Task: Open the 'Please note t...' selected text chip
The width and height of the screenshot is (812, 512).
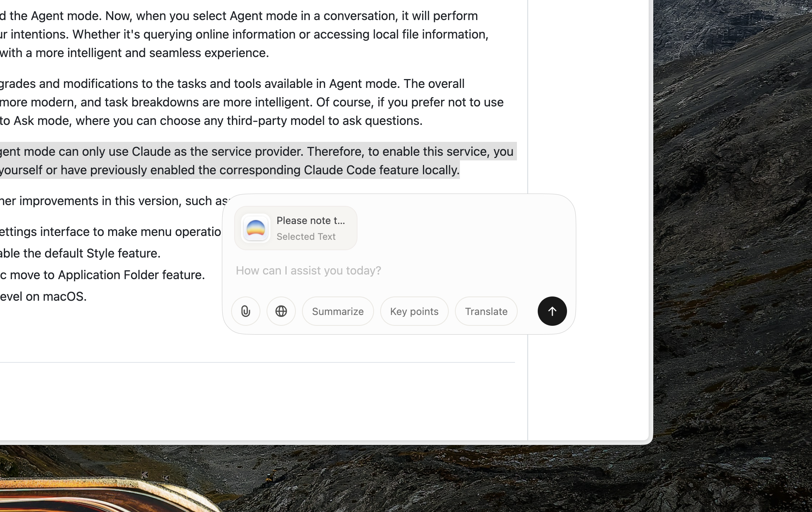Action: click(310, 221)
